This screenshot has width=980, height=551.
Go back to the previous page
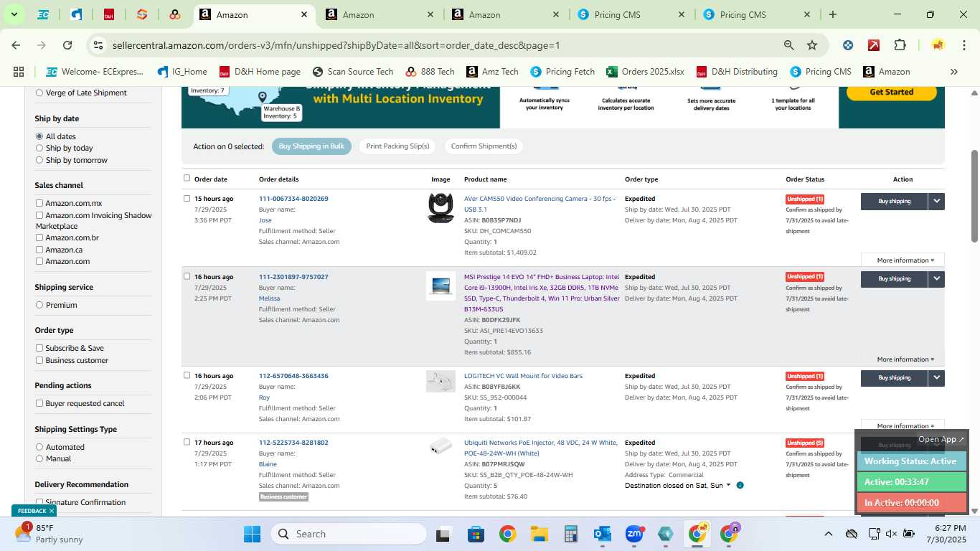click(16, 45)
